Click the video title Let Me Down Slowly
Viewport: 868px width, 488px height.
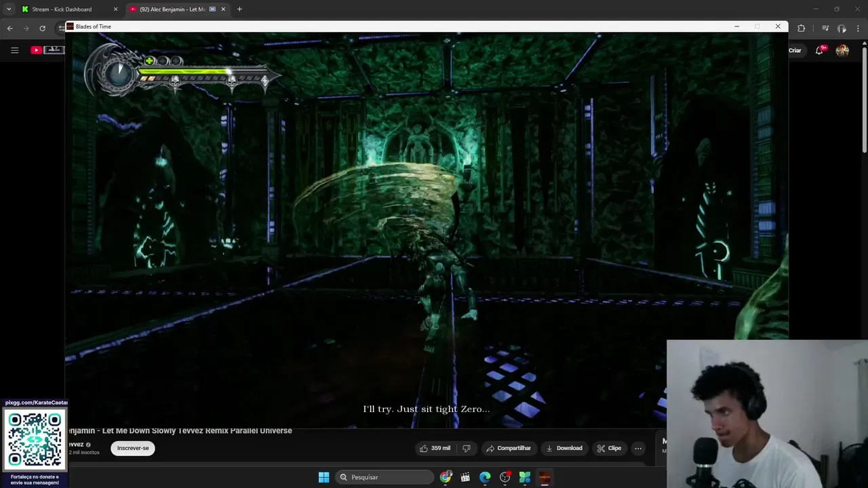pos(180,431)
